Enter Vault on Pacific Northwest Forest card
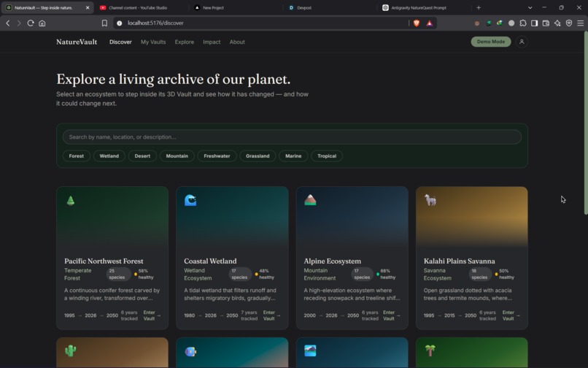The height and width of the screenshot is (368, 588). tap(152, 315)
